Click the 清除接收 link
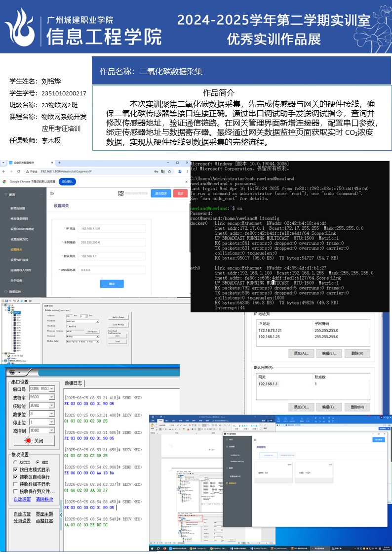The height and width of the screenshot is (555, 392). (x=44, y=499)
